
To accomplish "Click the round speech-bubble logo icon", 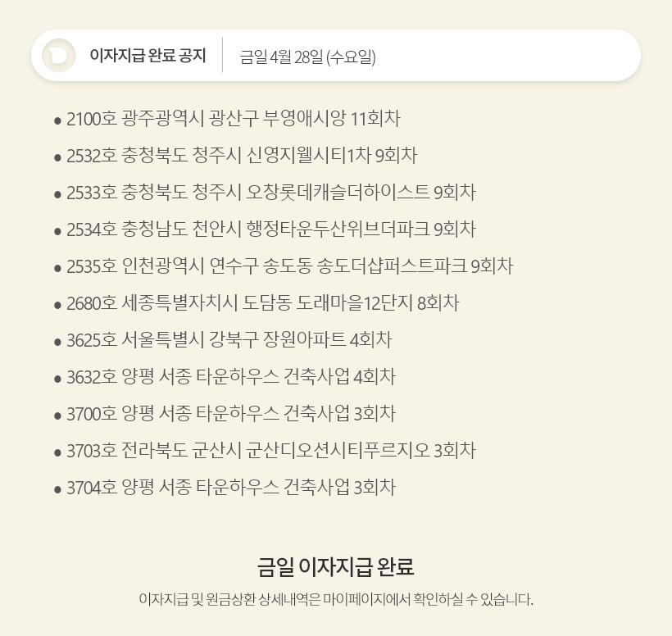I will [x=59, y=56].
